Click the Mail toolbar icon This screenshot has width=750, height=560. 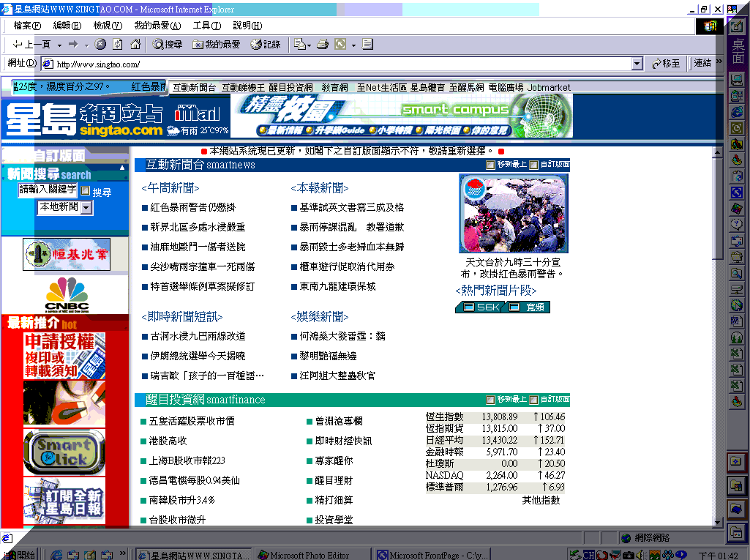click(x=299, y=45)
